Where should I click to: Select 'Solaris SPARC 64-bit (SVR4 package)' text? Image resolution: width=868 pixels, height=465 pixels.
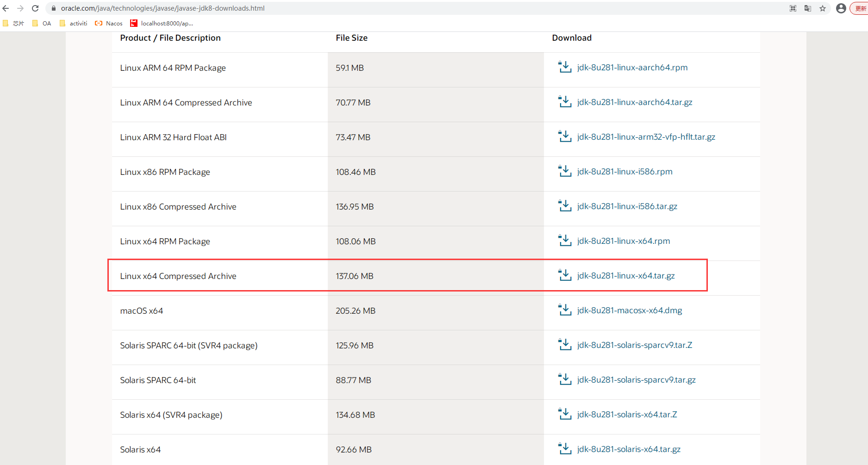coord(189,346)
